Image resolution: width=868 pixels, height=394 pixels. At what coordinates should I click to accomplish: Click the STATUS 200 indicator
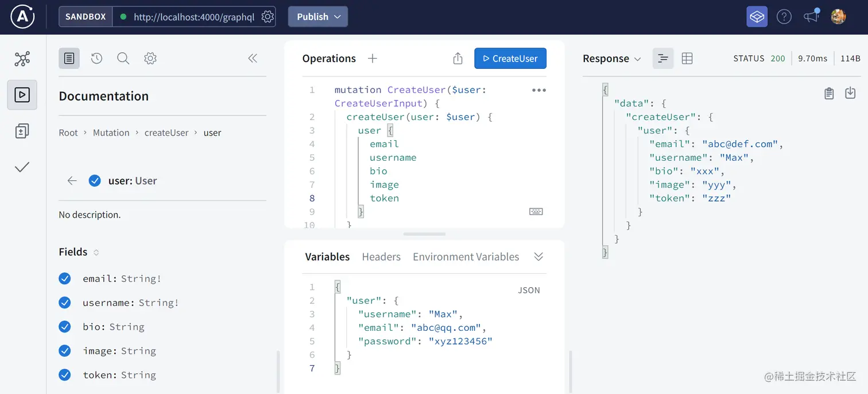[759, 59]
